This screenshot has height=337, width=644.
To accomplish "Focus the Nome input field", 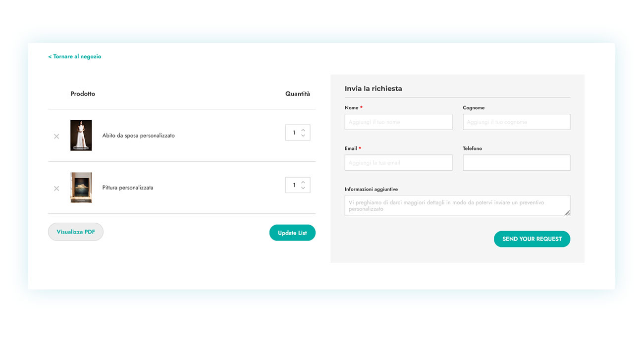I will click(398, 122).
